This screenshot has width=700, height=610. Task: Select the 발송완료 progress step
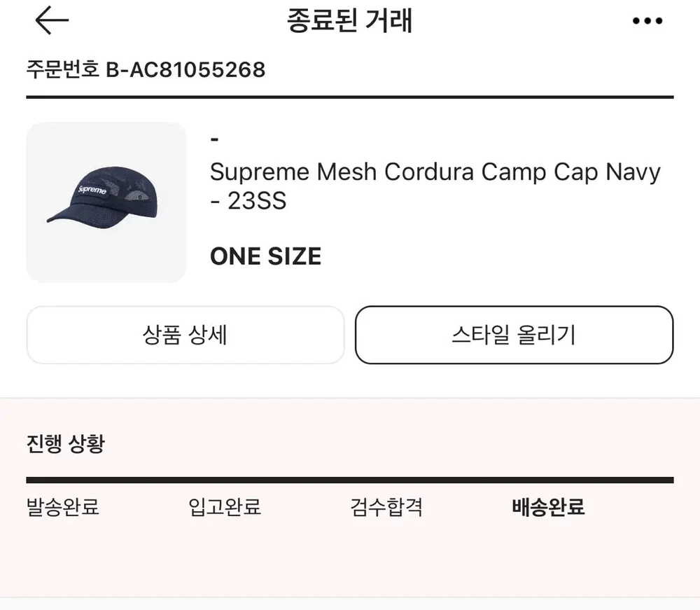tap(63, 506)
